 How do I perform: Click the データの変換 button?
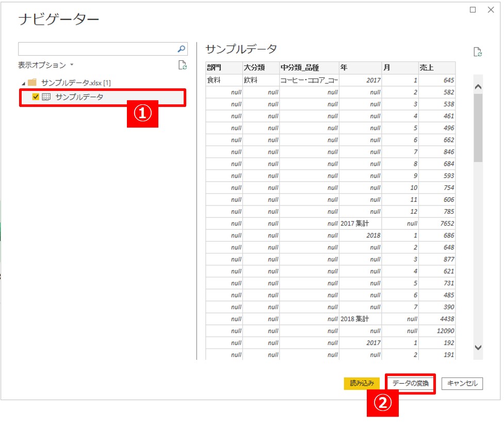[410, 384]
